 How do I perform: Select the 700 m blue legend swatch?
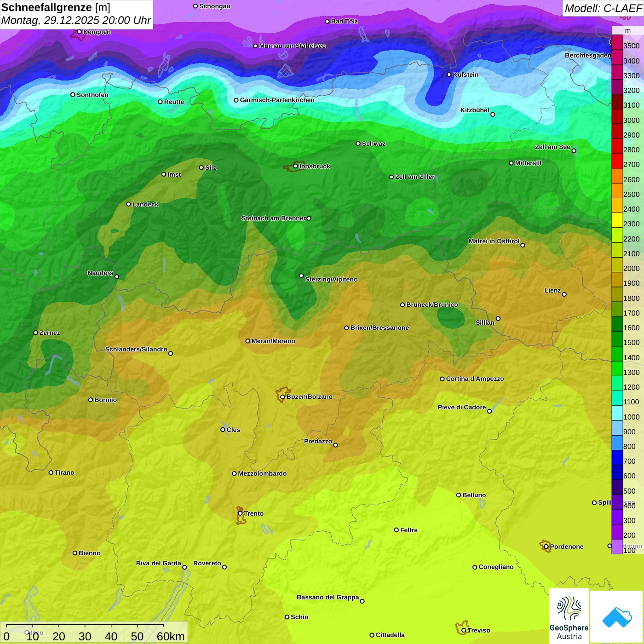pyautogui.click(x=617, y=458)
